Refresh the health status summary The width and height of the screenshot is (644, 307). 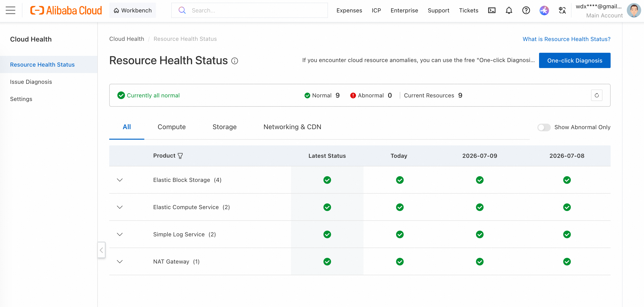coord(597,95)
